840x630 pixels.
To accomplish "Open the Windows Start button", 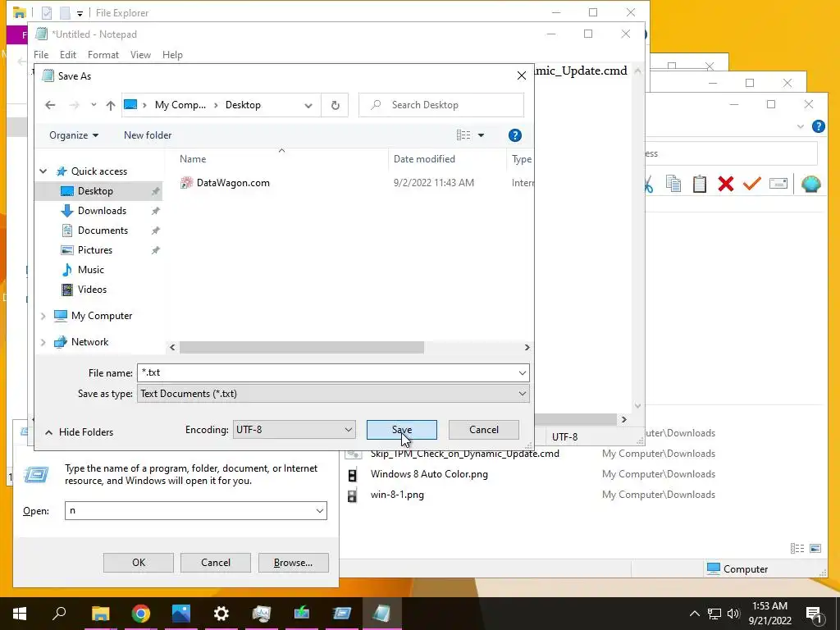I will [x=20, y=614].
